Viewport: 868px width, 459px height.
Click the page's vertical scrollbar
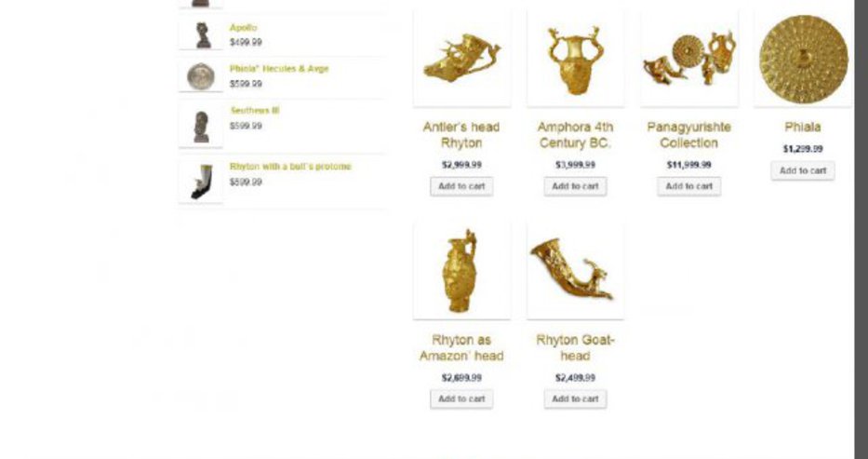pyautogui.click(x=861, y=229)
